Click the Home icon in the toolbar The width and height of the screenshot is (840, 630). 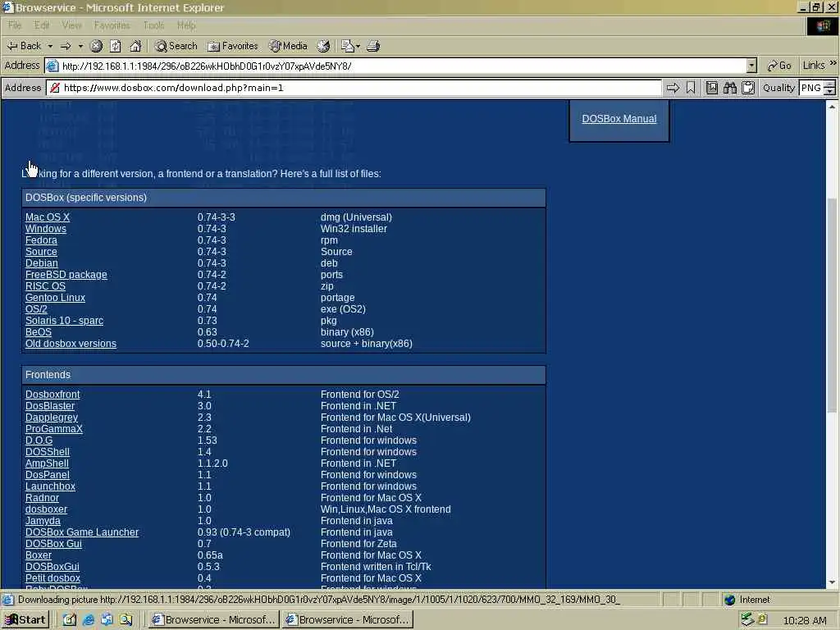pos(135,46)
